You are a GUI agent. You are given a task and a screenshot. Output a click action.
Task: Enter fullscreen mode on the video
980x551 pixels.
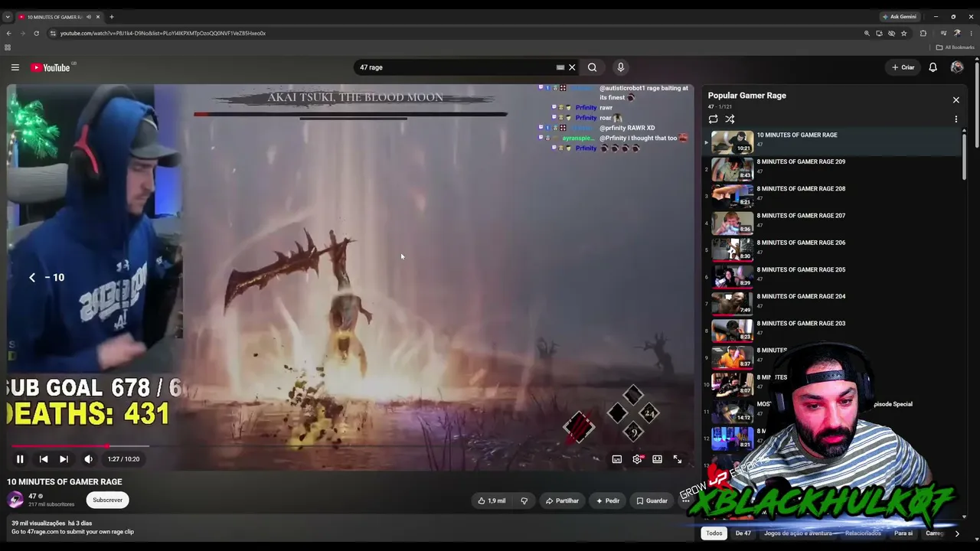point(678,459)
